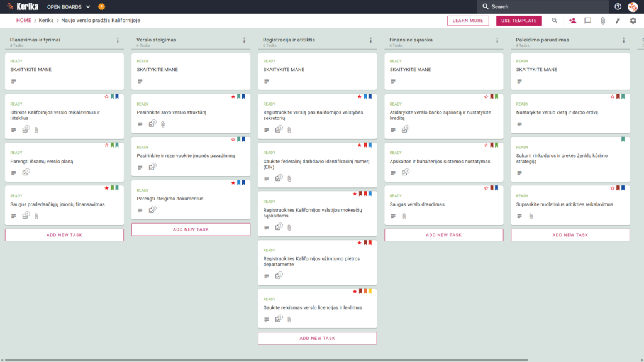
Task: Open checklist on 'Parengti steigimo dokumentus' card
Action: pyautogui.click(x=152, y=210)
